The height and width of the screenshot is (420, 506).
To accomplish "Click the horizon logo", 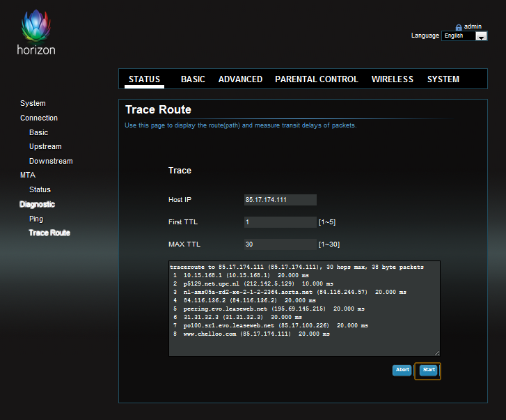I will pos(36,32).
